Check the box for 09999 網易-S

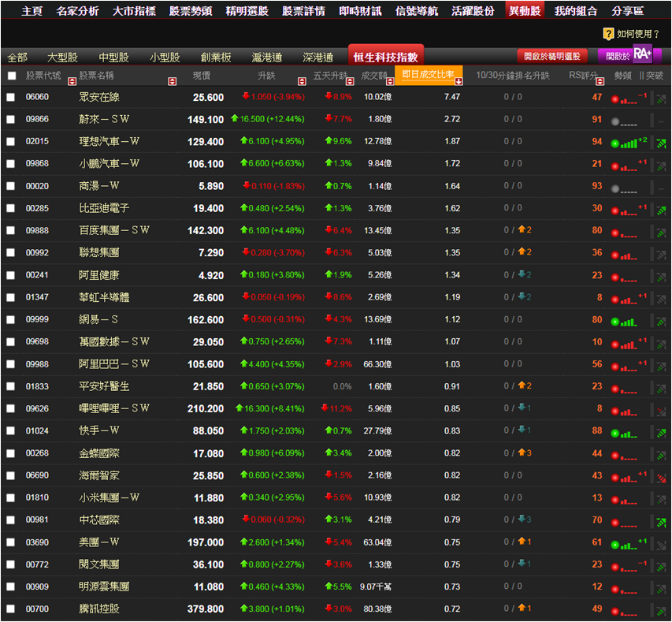10,319
